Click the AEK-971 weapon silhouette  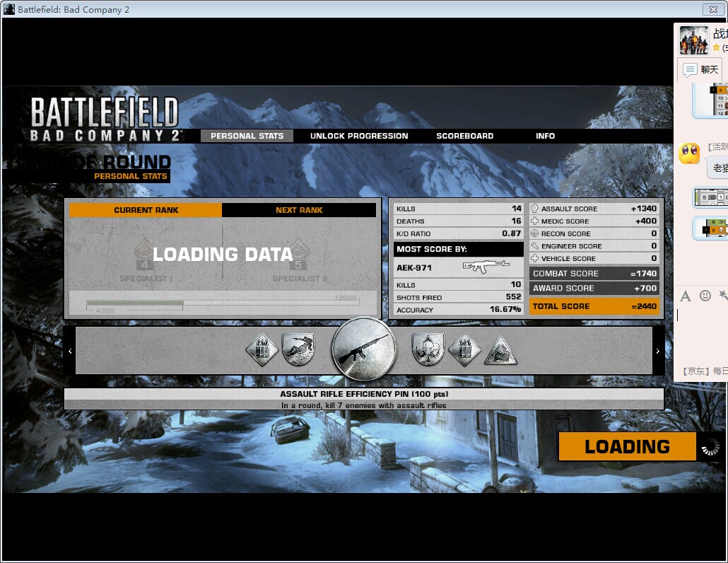pos(486,267)
